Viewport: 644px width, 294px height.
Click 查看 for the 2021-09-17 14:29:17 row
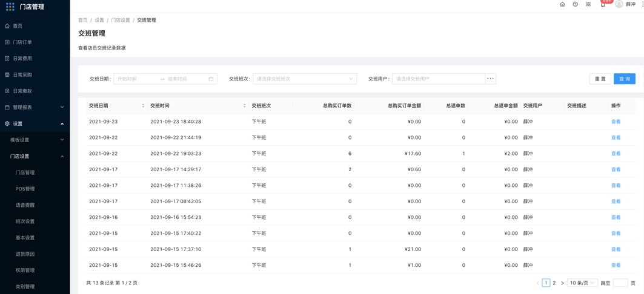[x=616, y=170]
